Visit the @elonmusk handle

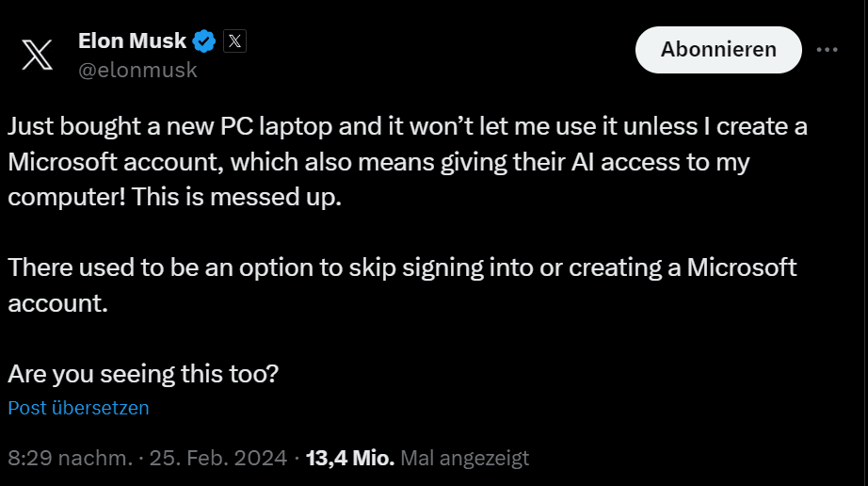pyautogui.click(x=137, y=71)
